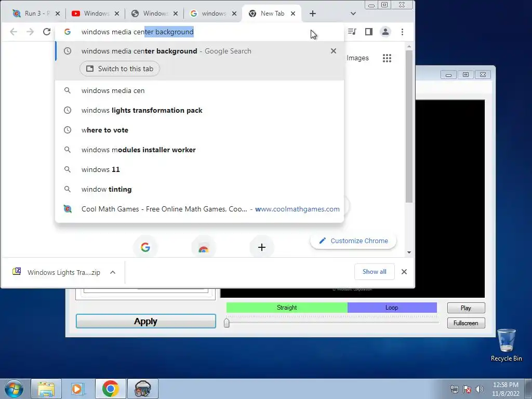Select the green Straight segment
The height and width of the screenshot is (399, 532).
(x=287, y=308)
